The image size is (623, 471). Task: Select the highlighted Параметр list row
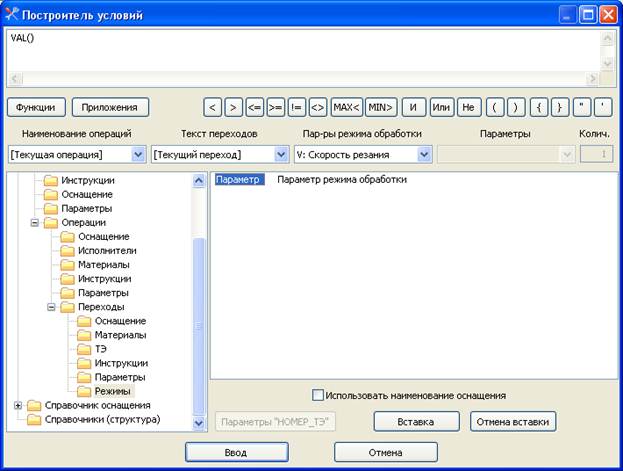(240, 180)
